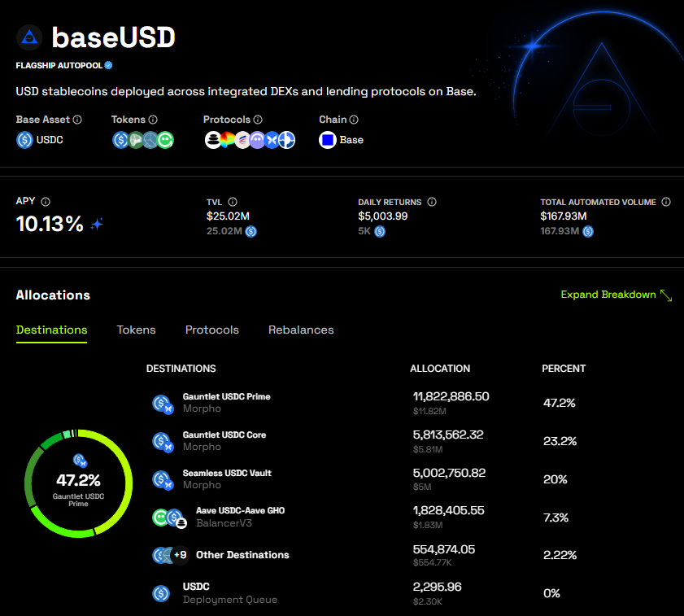Click the Base chain name label
The height and width of the screenshot is (616, 684).
(351, 140)
